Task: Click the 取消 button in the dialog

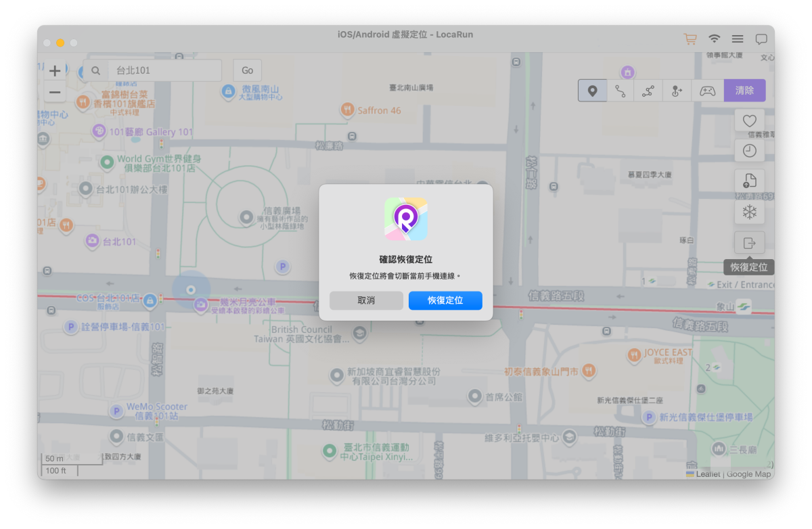Action: pos(366,300)
